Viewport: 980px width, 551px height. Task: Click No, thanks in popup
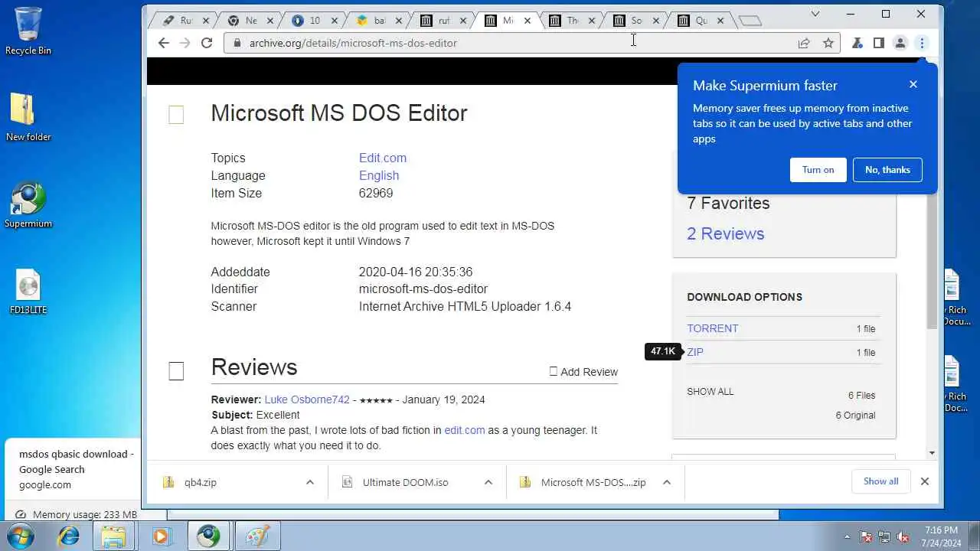tap(887, 170)
